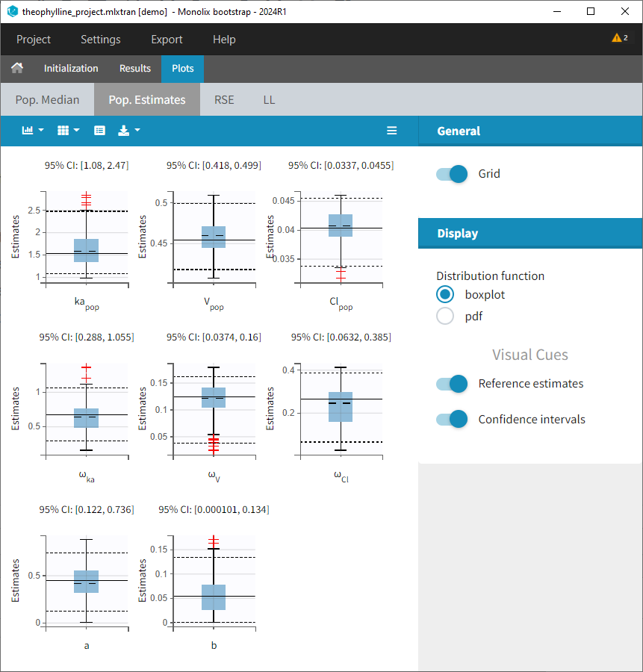Expand the export dropdown arrow

[x=137, y=130]
